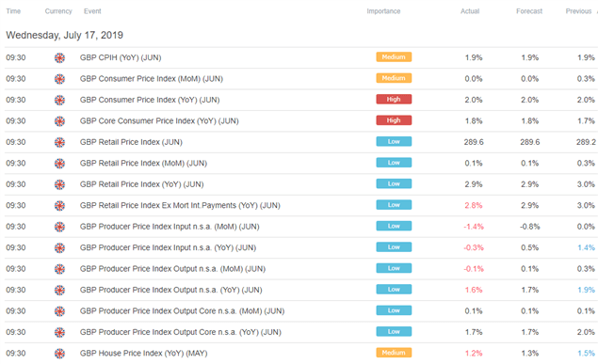Click previous value 1.5% for House Price Index
Viewport: 598px width, 364px height.
586,354
